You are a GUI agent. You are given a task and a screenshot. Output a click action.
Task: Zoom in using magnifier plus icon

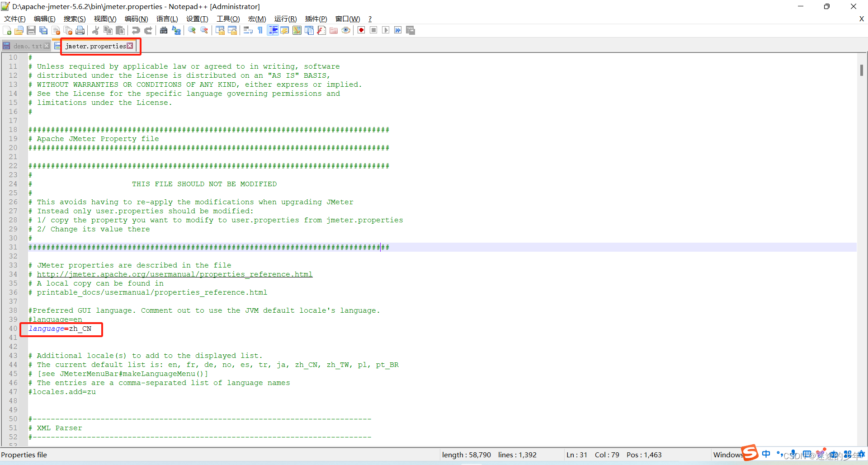[192, 30]
